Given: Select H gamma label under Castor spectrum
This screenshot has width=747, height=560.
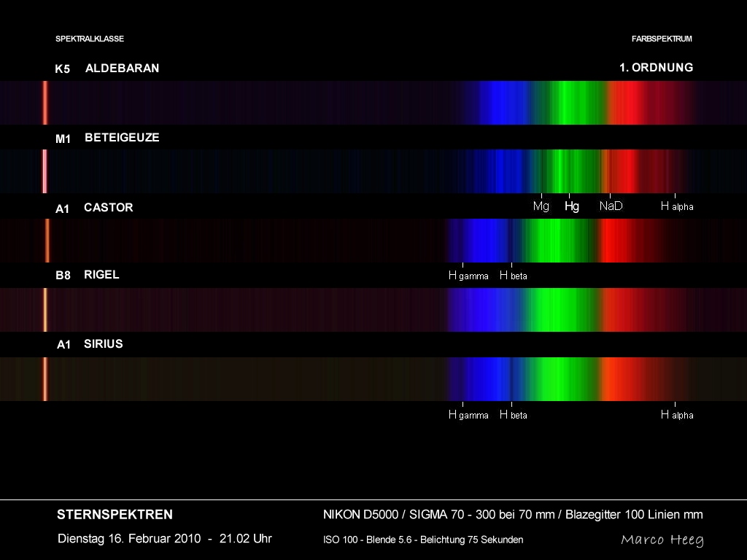Looking at the screenshot, I should [468, 276].
